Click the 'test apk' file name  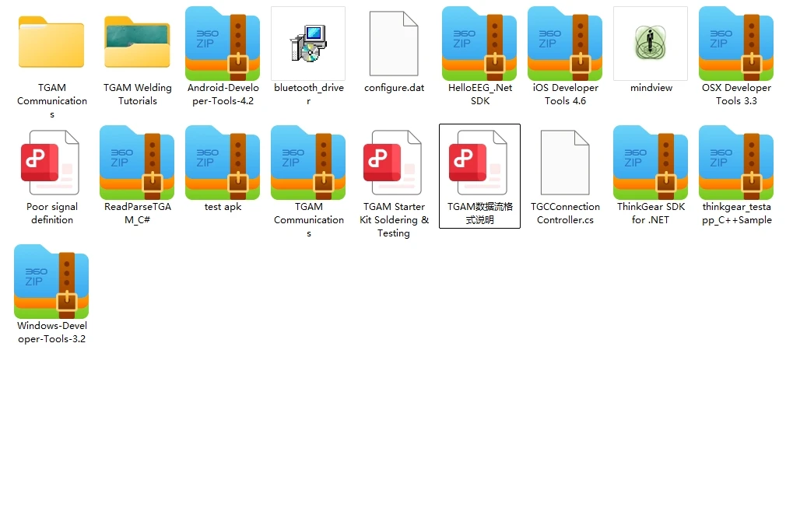[223, 207]
